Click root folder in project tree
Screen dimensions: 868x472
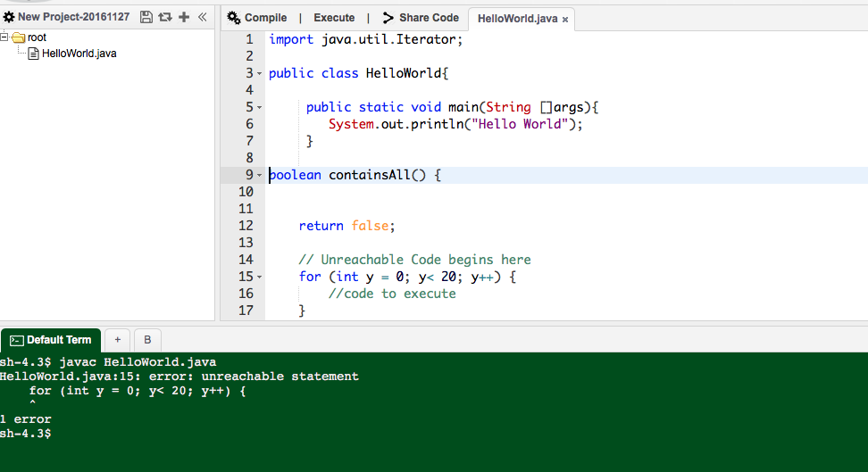[37, 37]
